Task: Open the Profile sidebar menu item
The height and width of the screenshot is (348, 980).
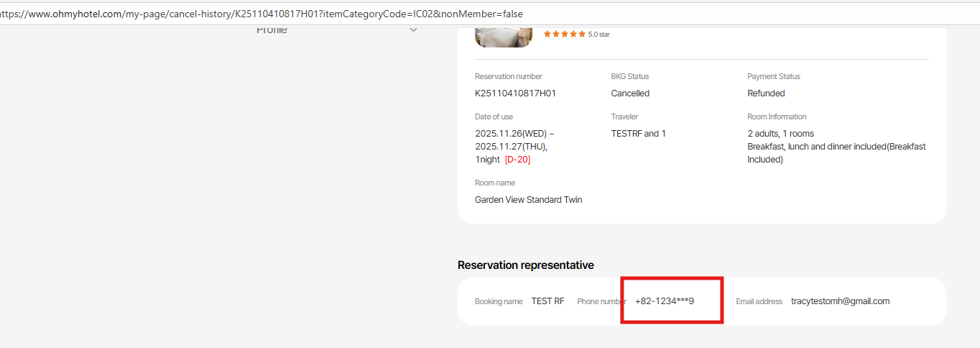Action: coord(272,30)
